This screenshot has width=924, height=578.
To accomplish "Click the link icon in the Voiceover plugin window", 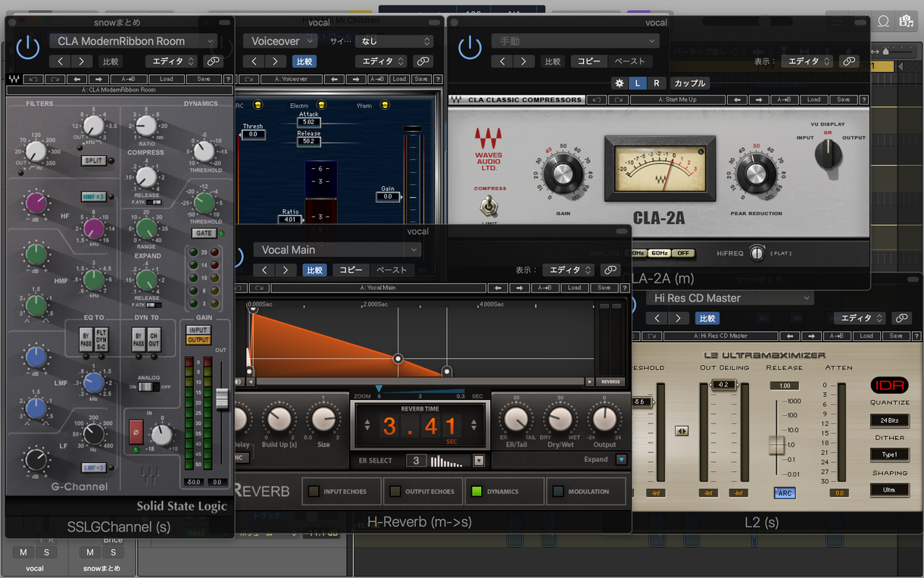I will point(423,61).
